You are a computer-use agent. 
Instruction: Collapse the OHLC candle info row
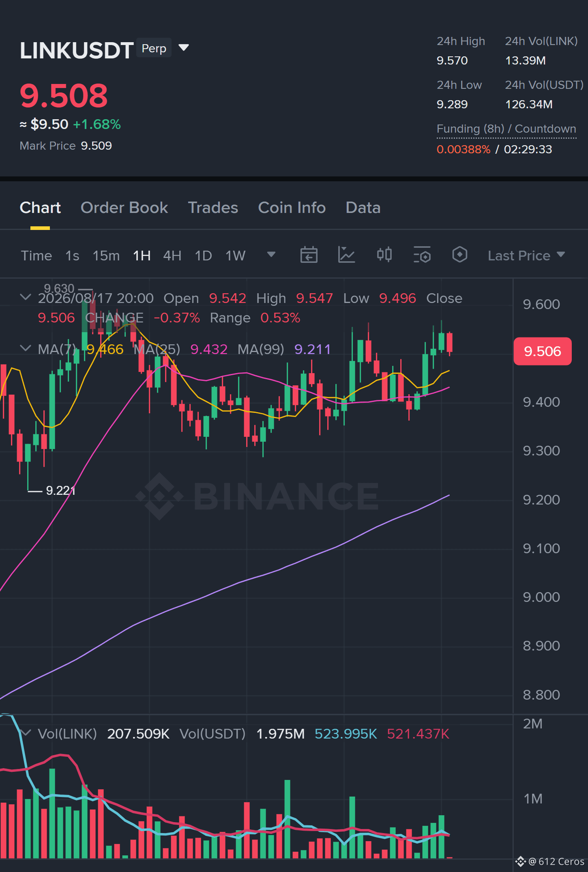[26, 297]
